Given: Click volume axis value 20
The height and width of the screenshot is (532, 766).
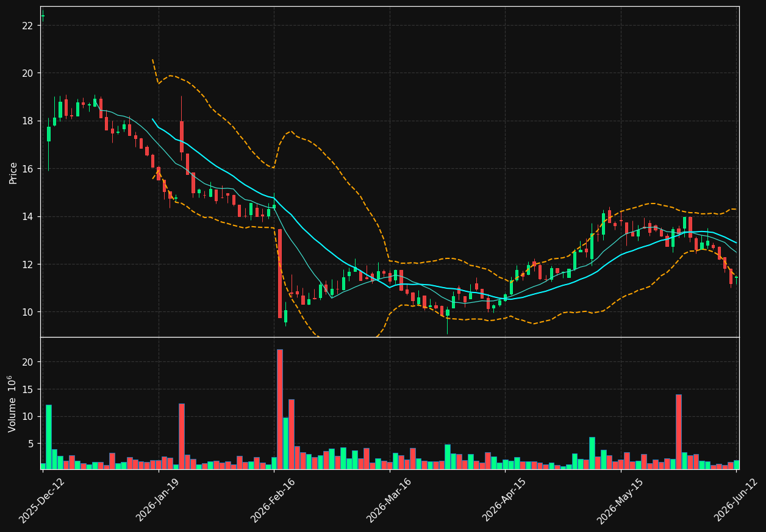Looking at the screenshot, I should click(x=27, y=362).
